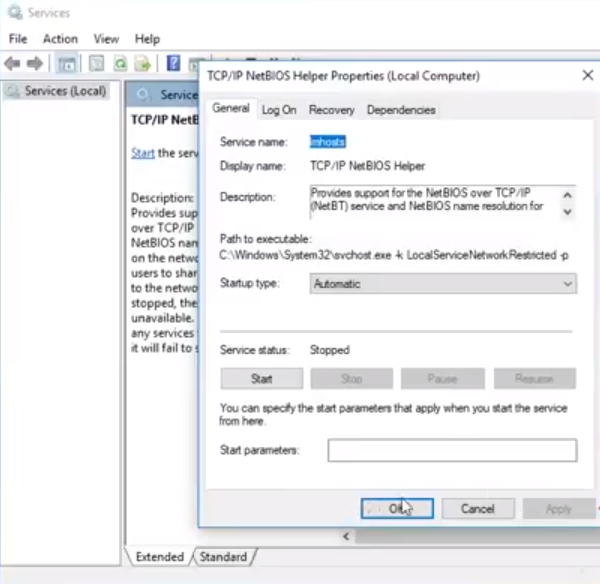Click OK in the properties dialog
Screen dimensions: 600x584
tap(397, 509)
